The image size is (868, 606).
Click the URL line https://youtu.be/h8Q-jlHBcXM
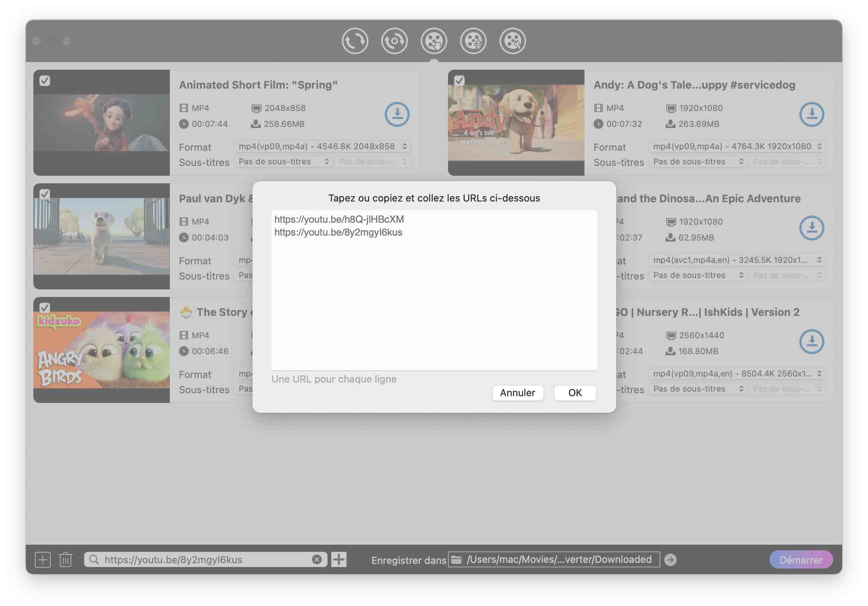pos(339,219)
